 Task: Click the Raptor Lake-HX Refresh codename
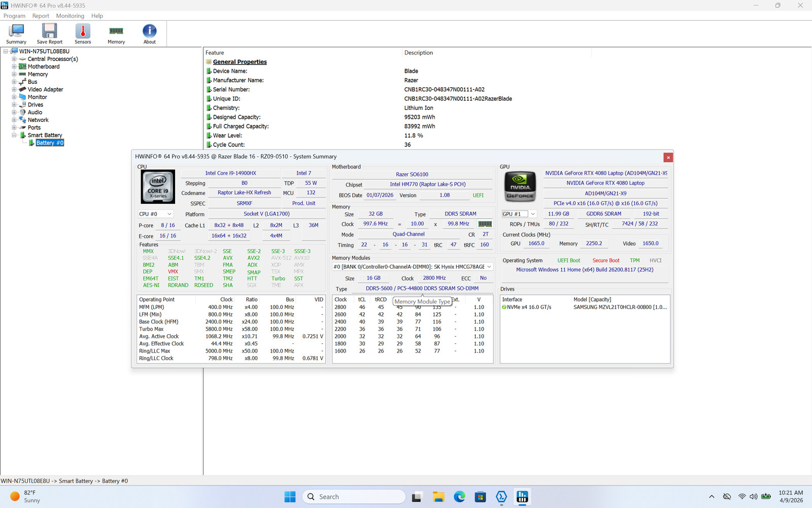(244, 193)
